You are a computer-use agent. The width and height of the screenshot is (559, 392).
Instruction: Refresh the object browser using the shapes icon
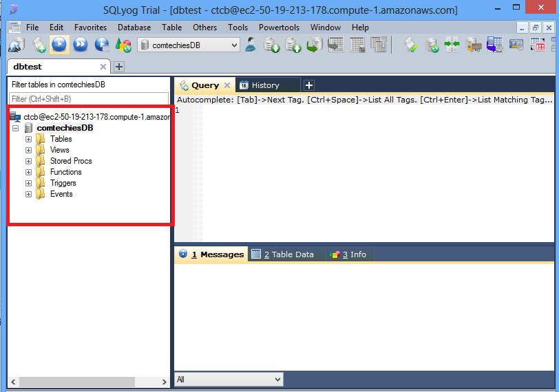tap(123, 45)
